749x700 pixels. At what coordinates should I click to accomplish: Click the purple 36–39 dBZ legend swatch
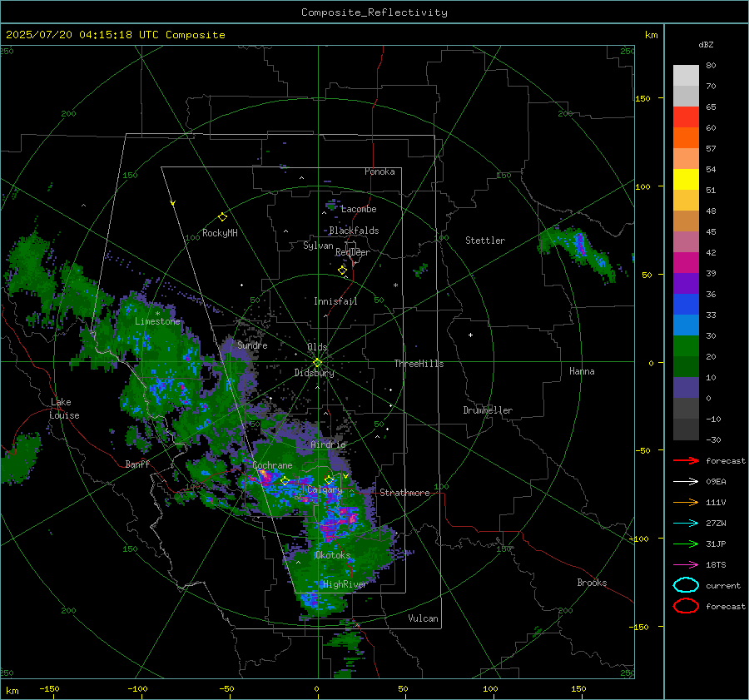coord(686,283)
